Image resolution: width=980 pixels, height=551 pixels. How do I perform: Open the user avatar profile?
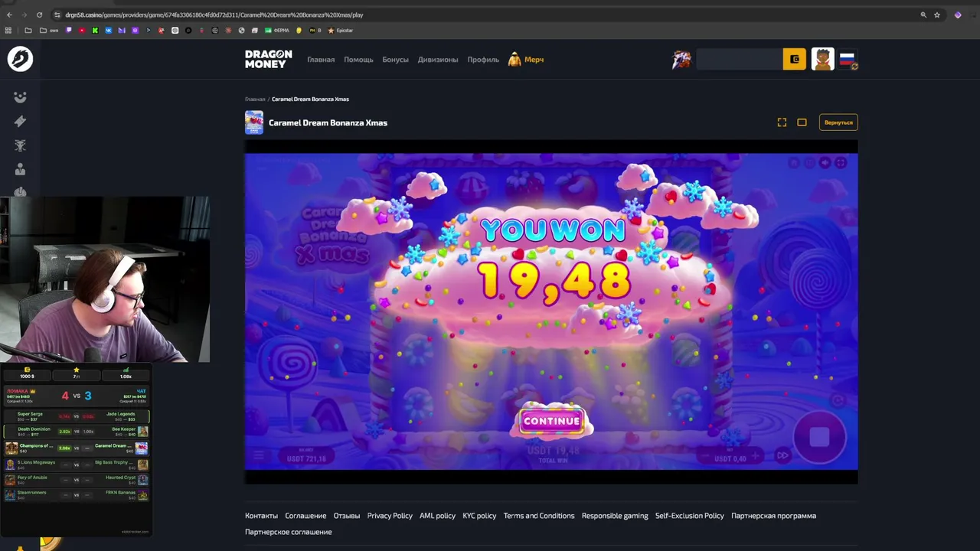pyautogui.click(x=823, y=59)
